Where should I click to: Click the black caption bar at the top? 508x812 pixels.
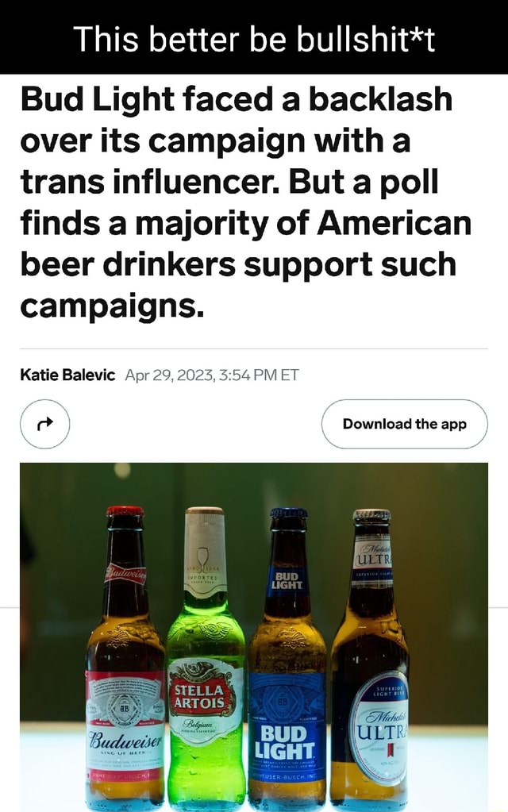coord(254,36)
